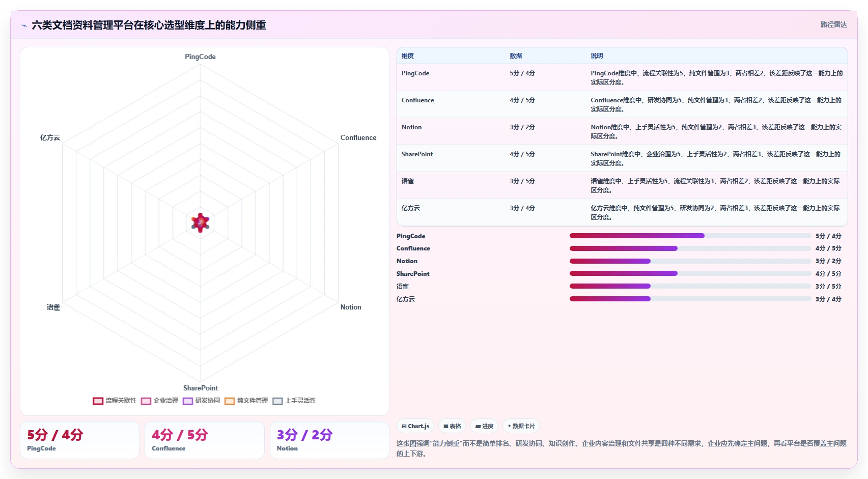Image resolution: width=868 pixels, height=479 pixels.
Task: Open the Confluence 4分 / 5分 stat card
Action: [204, 440]
